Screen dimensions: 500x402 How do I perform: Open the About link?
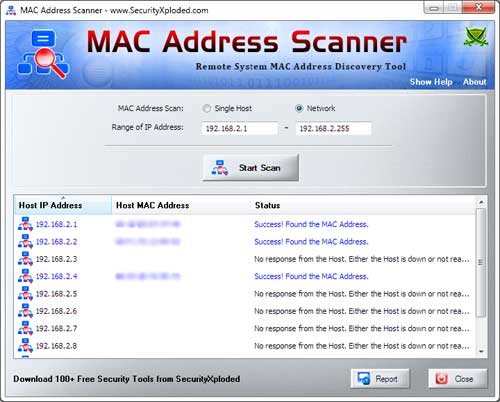(x=474, y=82)
